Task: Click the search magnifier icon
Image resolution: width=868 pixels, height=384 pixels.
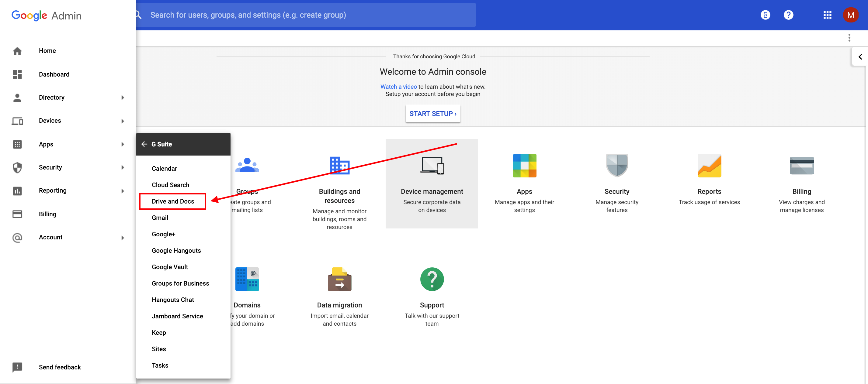Action: pos(138,15)
